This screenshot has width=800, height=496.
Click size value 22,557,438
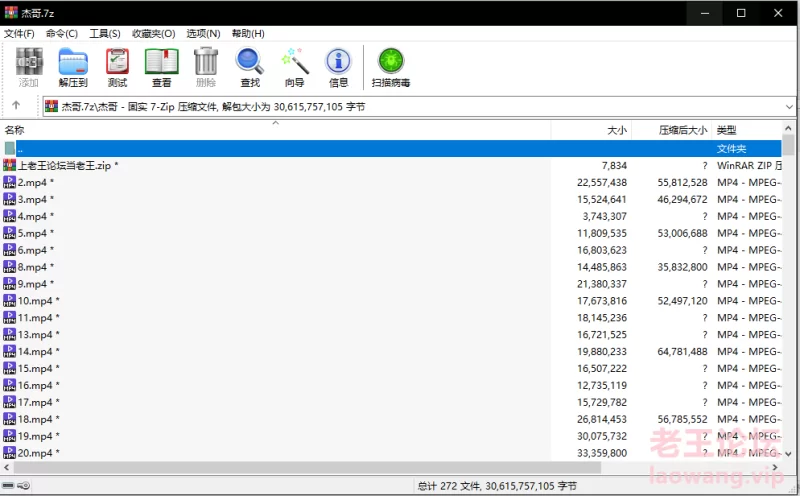pos(602,182)
